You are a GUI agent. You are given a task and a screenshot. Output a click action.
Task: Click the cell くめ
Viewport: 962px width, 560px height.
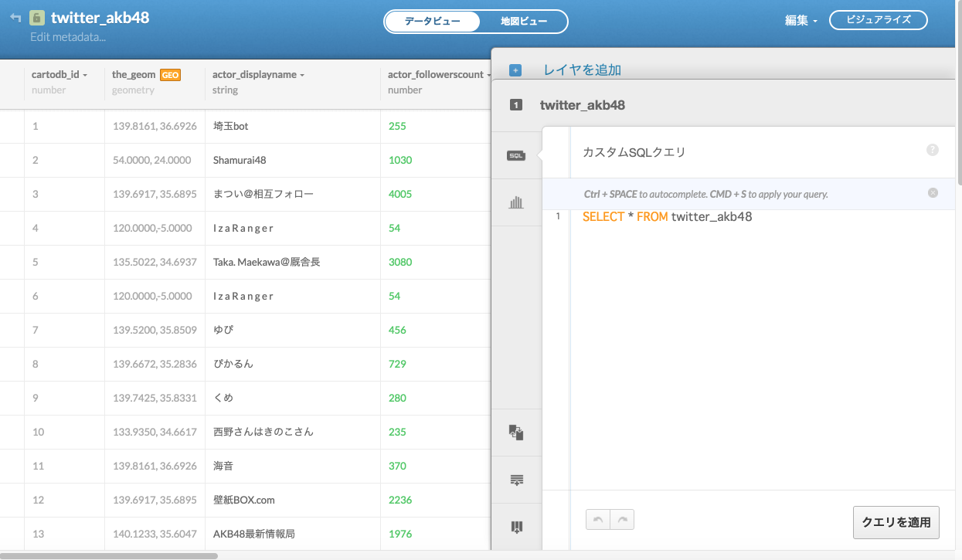click(223, 398)
